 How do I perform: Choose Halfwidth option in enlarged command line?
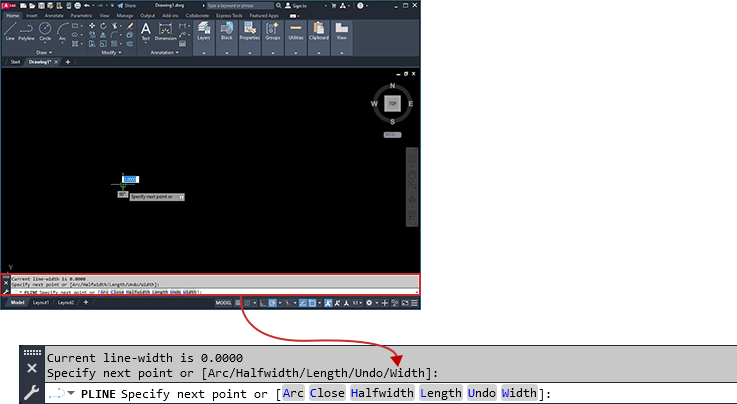click(382, 393)
